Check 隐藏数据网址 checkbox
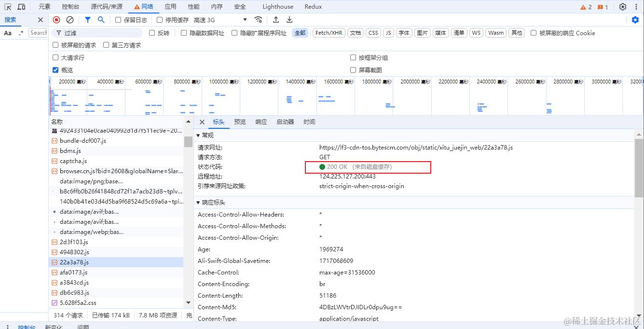 click(x=184, y=33)
